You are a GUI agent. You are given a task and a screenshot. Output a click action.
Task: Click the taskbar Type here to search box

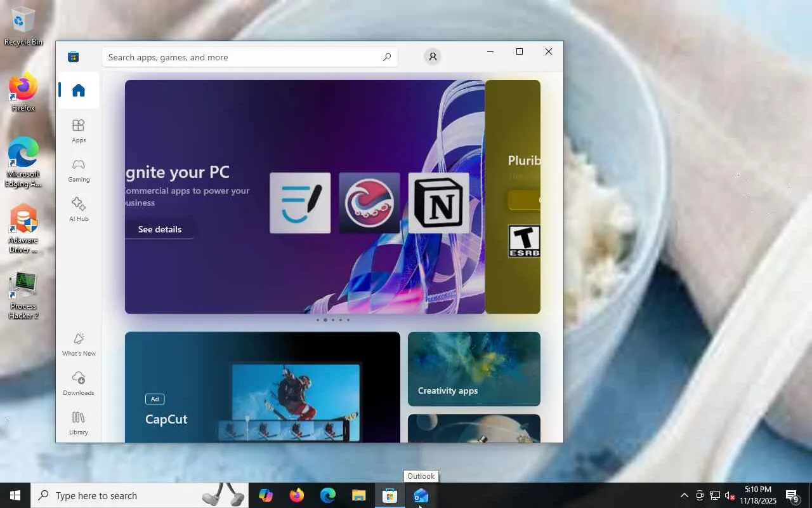tap(140, 495)
